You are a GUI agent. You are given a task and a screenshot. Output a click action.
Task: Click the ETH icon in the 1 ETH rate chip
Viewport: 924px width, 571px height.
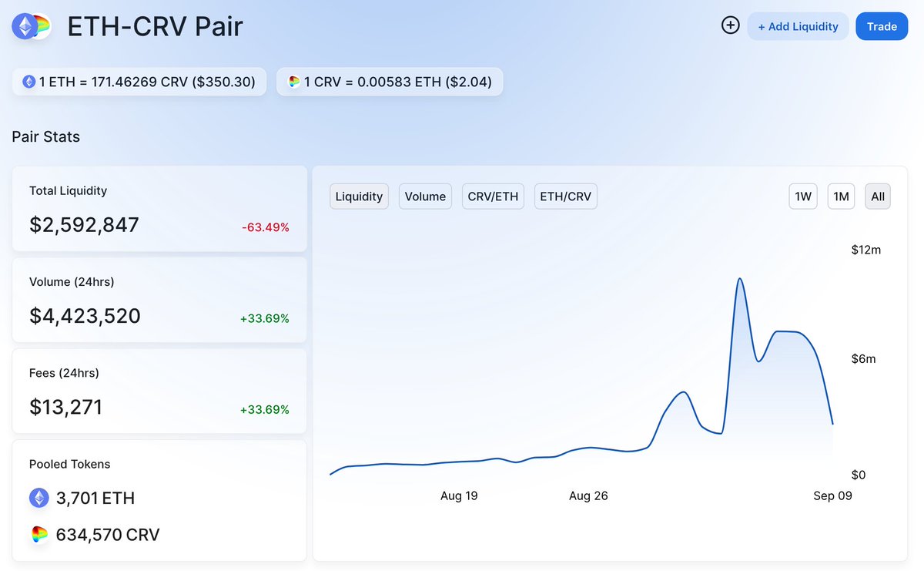point(29,82)
